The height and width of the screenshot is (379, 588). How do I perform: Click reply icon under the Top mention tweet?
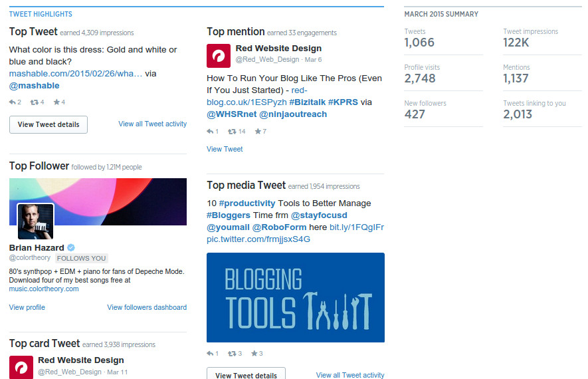coord(210,132)
